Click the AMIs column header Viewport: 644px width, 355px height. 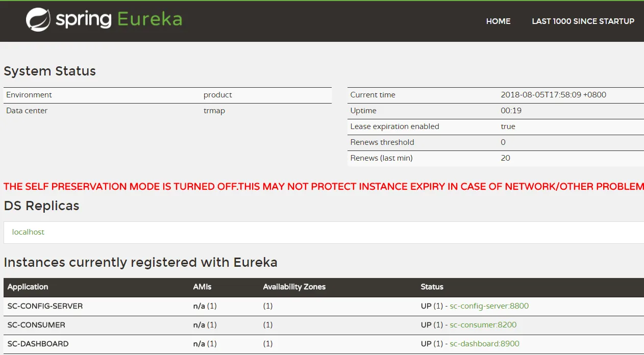pos(202,287)
